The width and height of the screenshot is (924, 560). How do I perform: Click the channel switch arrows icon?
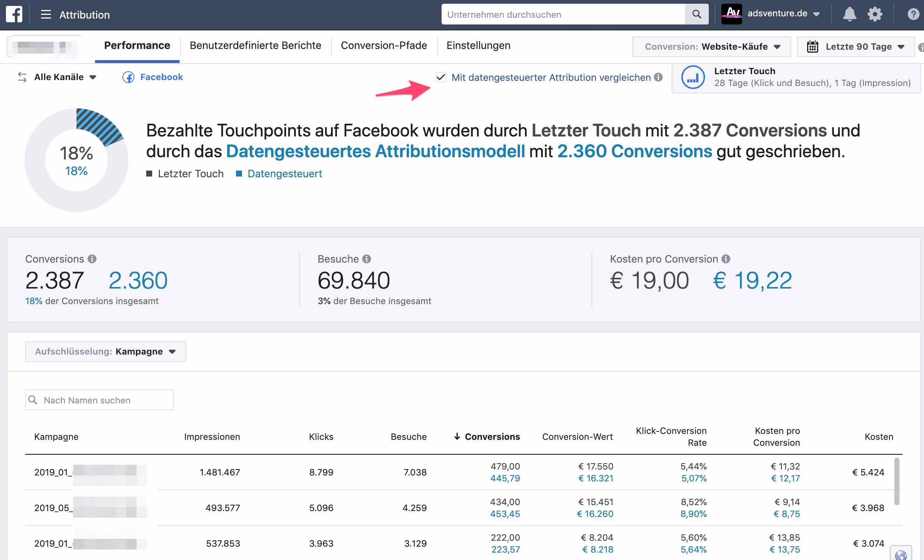pos(22,77)
